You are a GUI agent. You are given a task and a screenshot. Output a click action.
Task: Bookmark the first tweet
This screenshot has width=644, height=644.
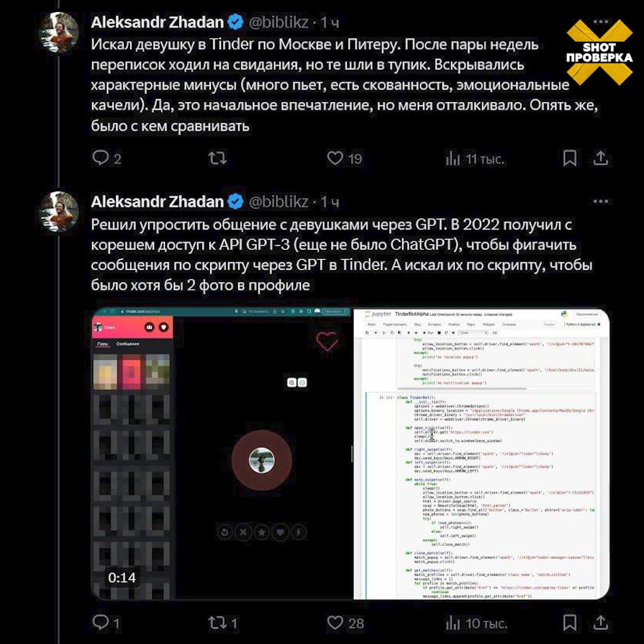click(569, 158)
